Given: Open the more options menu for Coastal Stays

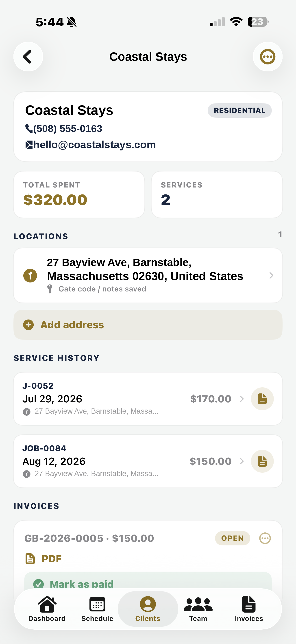Looking at the screenshot, I should coord(268,57).
